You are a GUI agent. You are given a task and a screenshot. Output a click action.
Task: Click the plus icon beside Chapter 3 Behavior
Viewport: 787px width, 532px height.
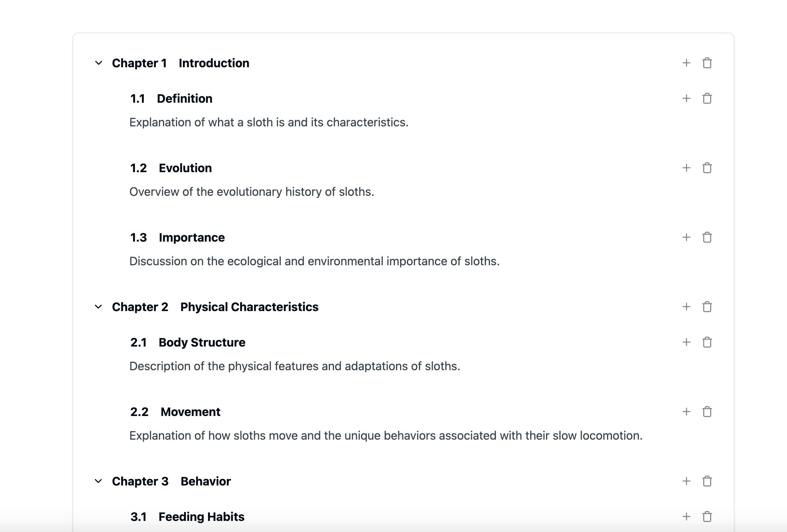pos(686,481)
